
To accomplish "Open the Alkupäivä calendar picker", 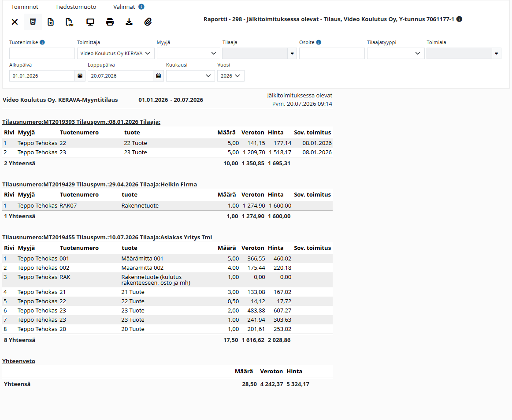I will pyautogui.click(x=80, y=76).
